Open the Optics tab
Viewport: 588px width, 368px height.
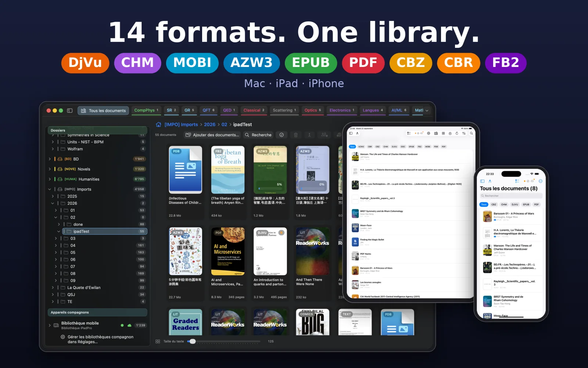pos(313,110)
